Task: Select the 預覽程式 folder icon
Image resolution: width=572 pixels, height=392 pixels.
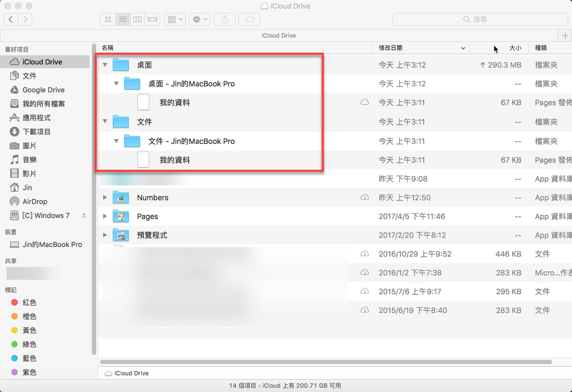Action: (x=121, y=235)
